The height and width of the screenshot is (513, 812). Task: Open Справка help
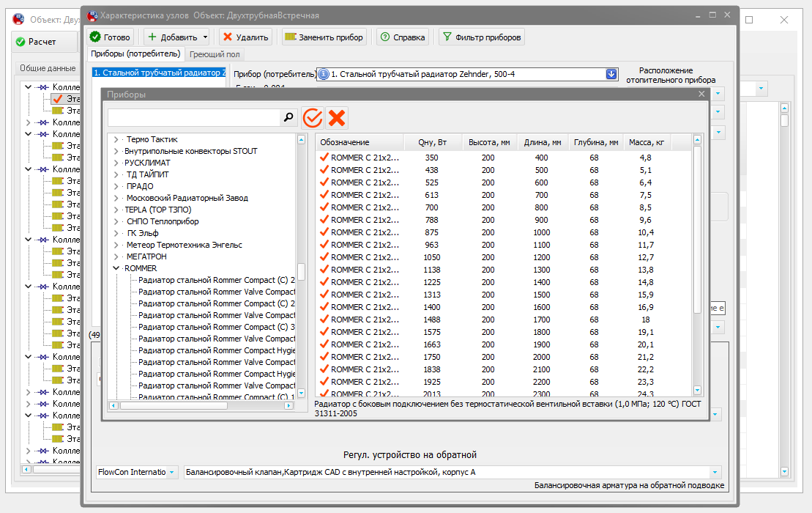403,37
